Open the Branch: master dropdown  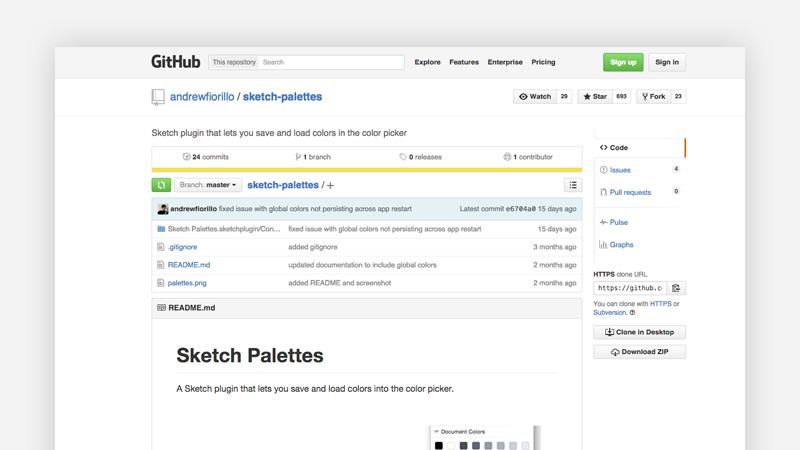[208, 185]
